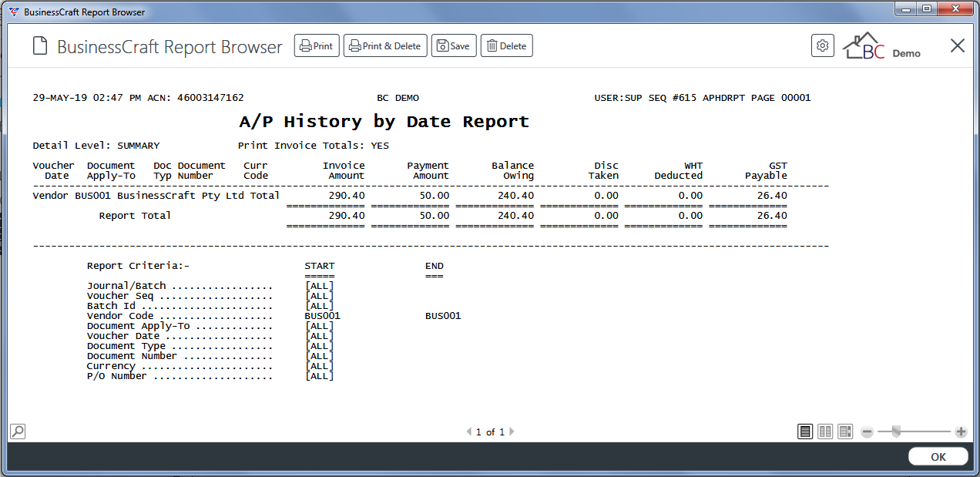Click the START criteria column heading
The image size is (980, 477).
[x=320, y=266]
